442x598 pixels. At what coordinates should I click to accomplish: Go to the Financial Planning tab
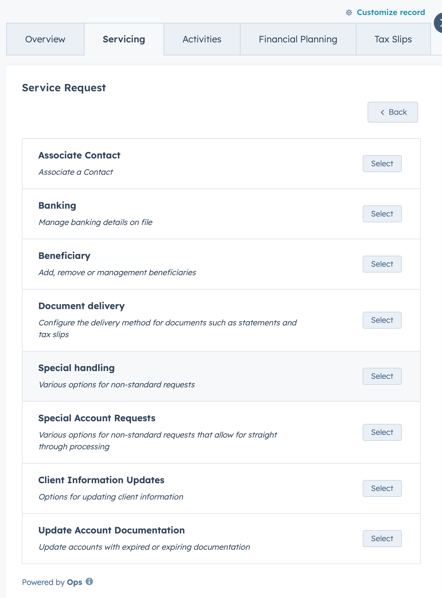pos(298,39)
